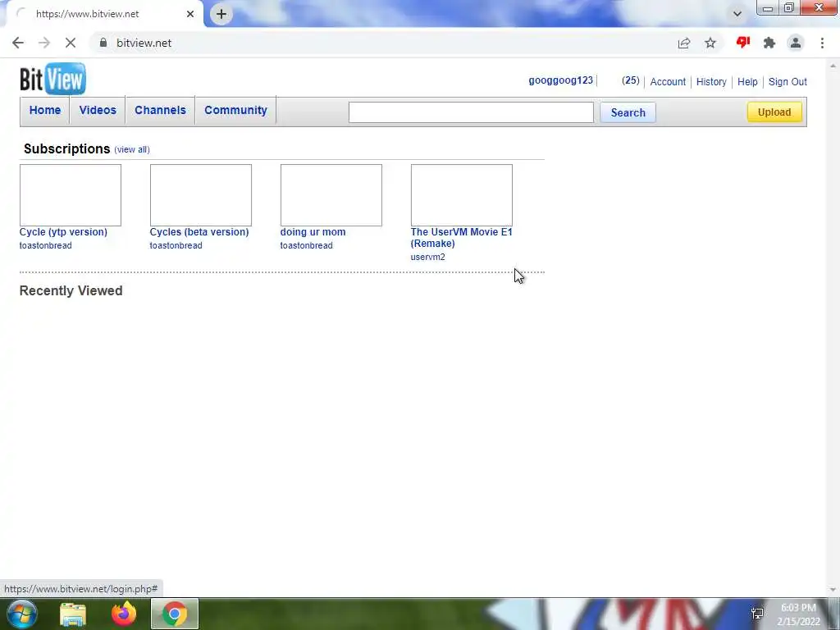This screenshot has height=630, width=840.
Task: Open the Videos tab
Action: click(x=98, y=111)
